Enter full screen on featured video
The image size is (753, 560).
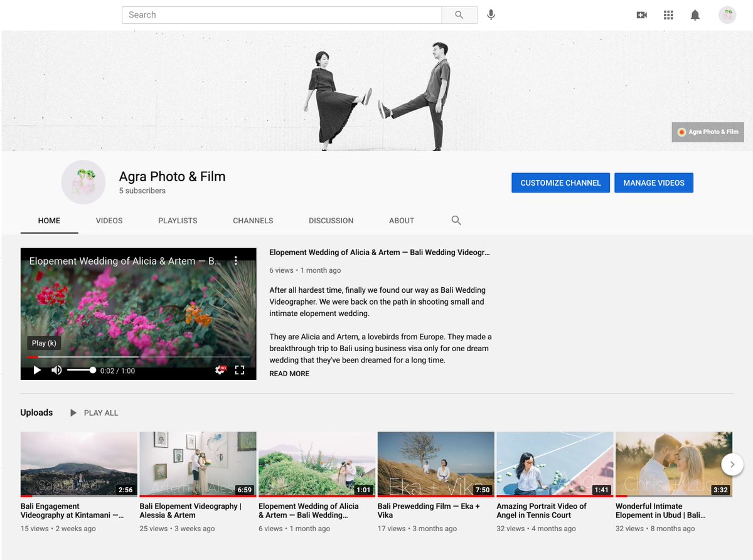(x=239, y=370)
